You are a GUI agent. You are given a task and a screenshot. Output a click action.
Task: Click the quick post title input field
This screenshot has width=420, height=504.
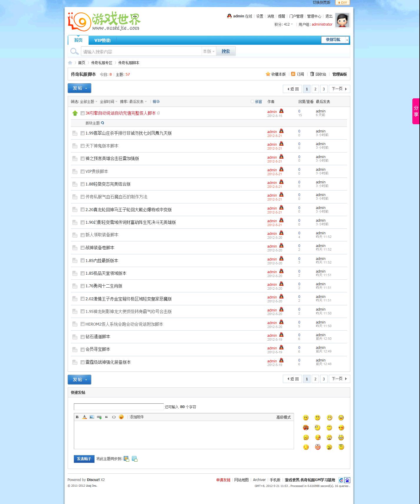click(119, 407)
